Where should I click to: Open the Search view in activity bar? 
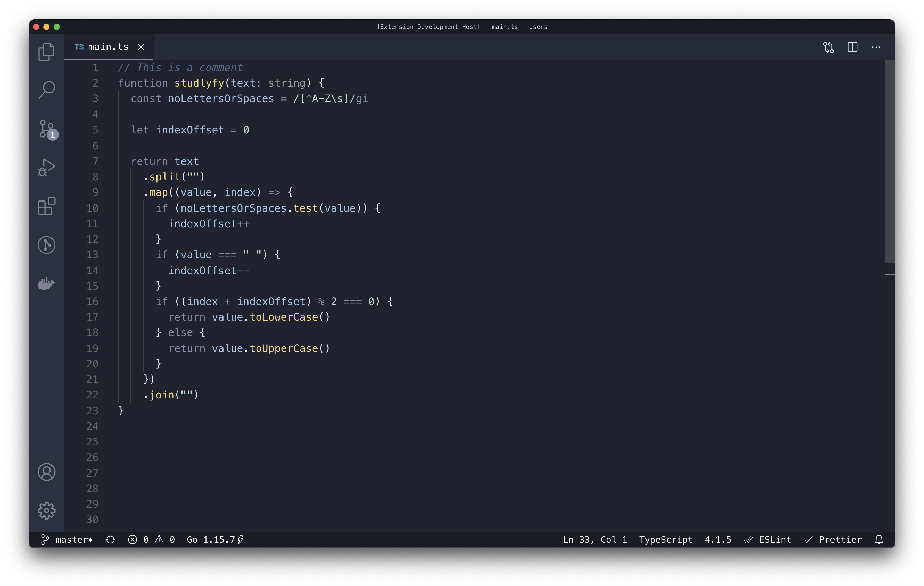pyautogui.click(x=46, y=90)
